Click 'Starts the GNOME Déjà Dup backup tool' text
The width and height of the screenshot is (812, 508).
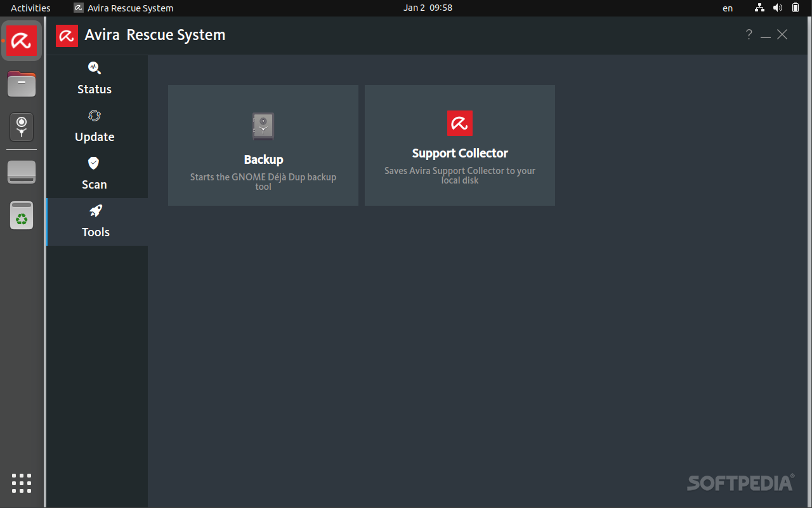(x=263, y=182)
